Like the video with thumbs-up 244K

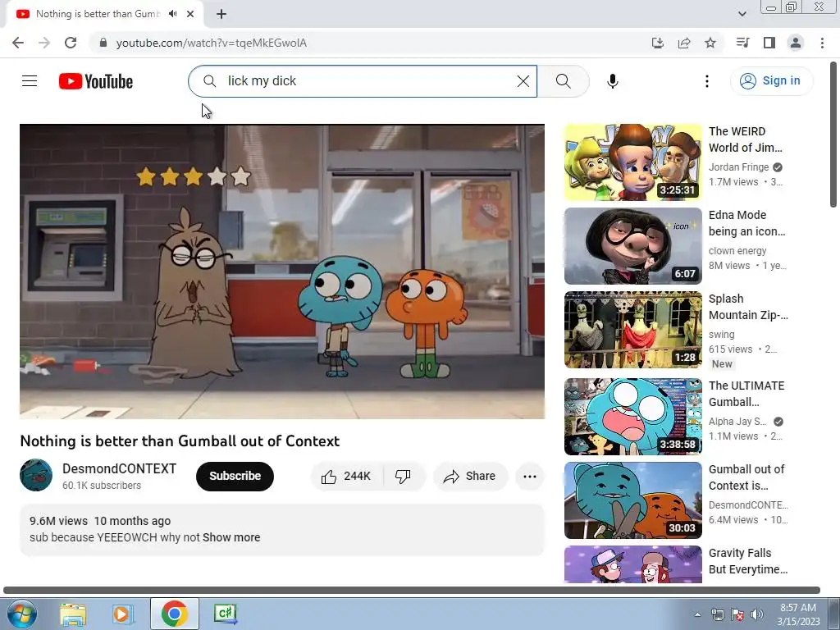click(347, 477)
